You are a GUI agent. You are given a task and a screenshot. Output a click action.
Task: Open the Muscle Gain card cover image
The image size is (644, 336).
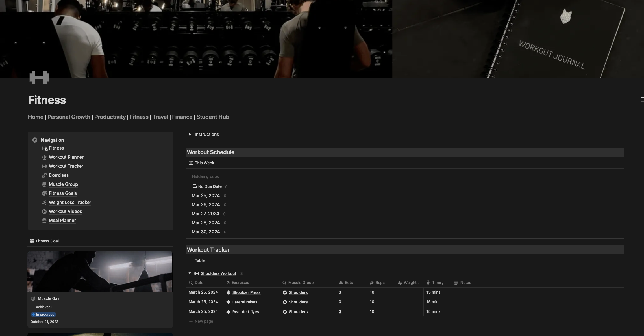[100, 272]
